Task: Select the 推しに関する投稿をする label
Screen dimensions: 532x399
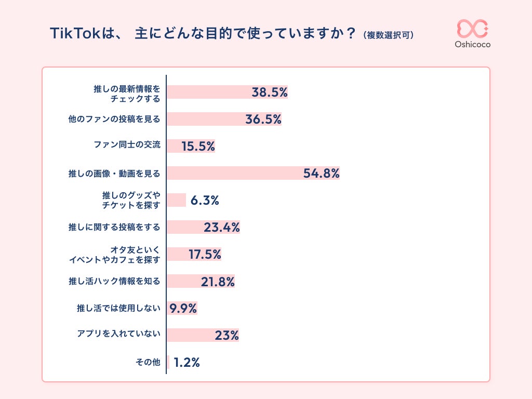Action: click(114, 227)
